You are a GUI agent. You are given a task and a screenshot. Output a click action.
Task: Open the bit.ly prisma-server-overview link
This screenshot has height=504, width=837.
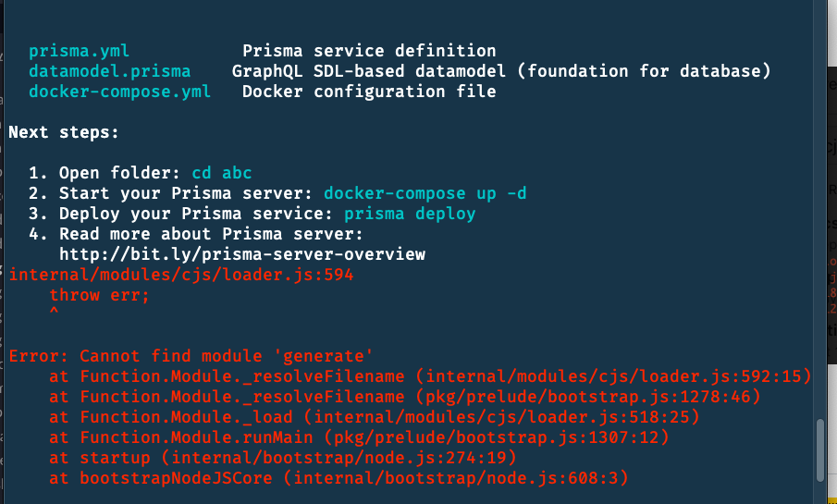242,254
